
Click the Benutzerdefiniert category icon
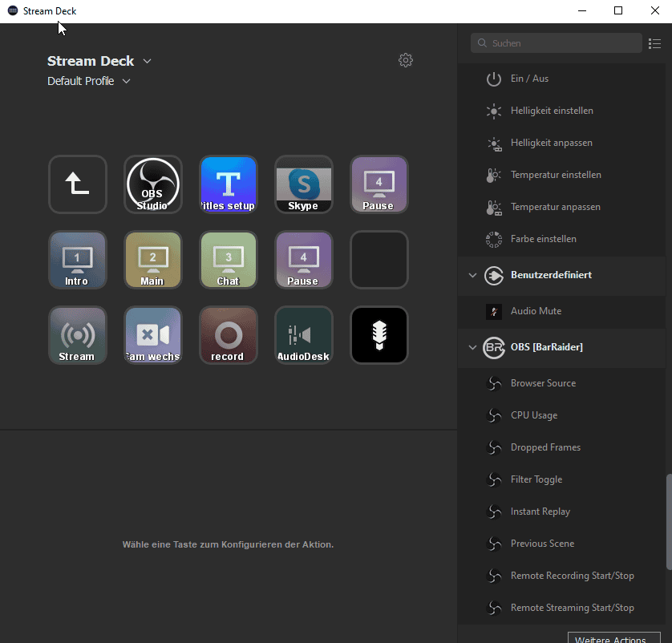(494, 275)
